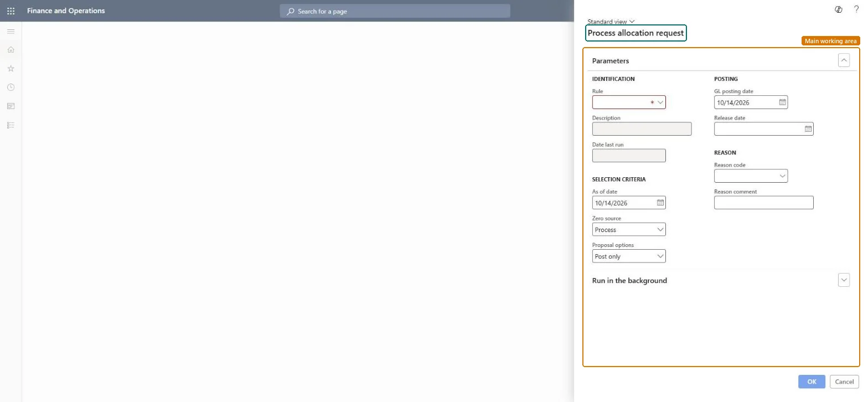Open calendar picker for Release date
The height and width of the screenshot is (402, 868).
point(808,129)
